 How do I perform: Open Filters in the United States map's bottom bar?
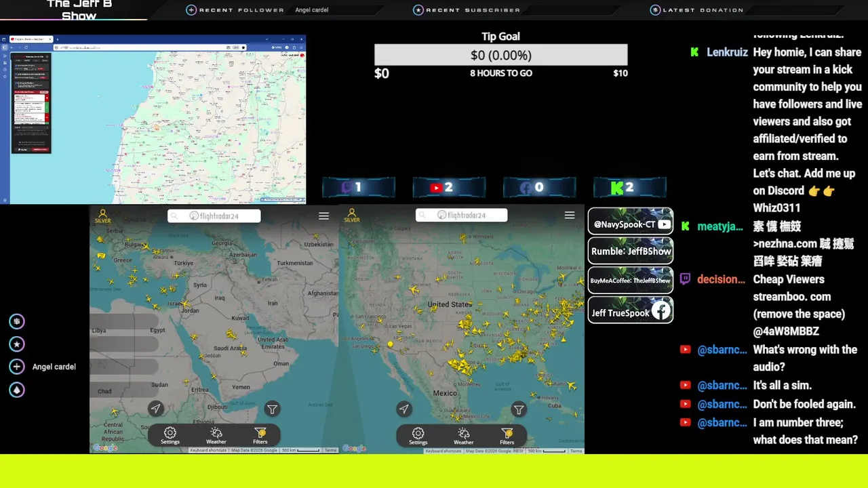507,436
